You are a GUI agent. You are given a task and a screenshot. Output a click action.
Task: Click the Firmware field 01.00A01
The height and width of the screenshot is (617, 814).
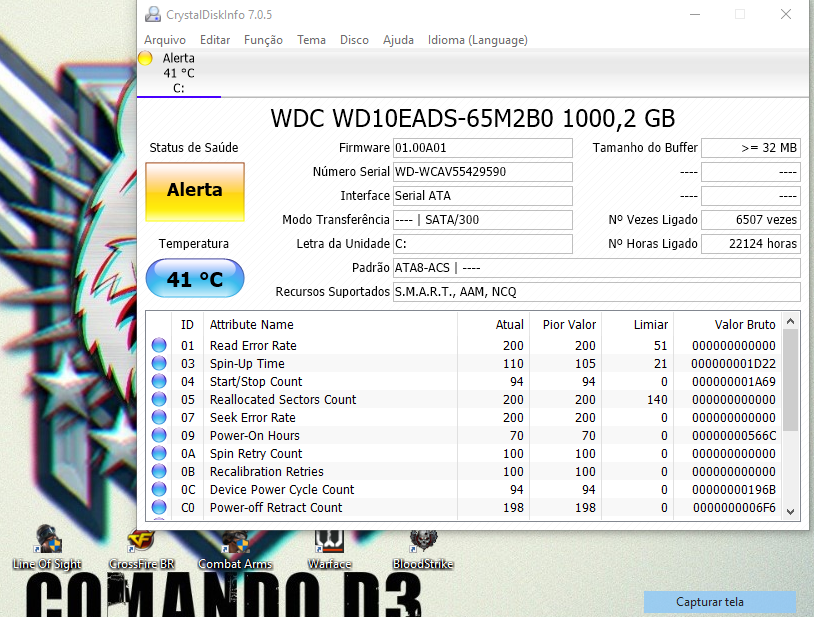[x=483, y=148]
